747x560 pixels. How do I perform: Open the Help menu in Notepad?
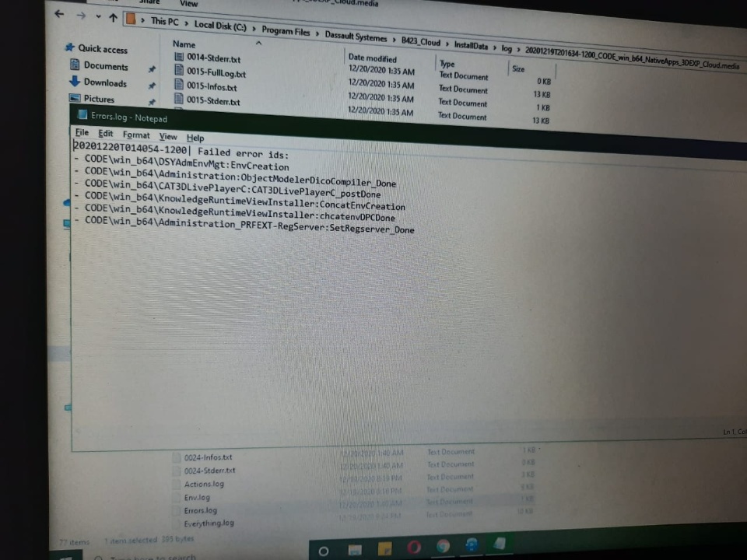195,138
